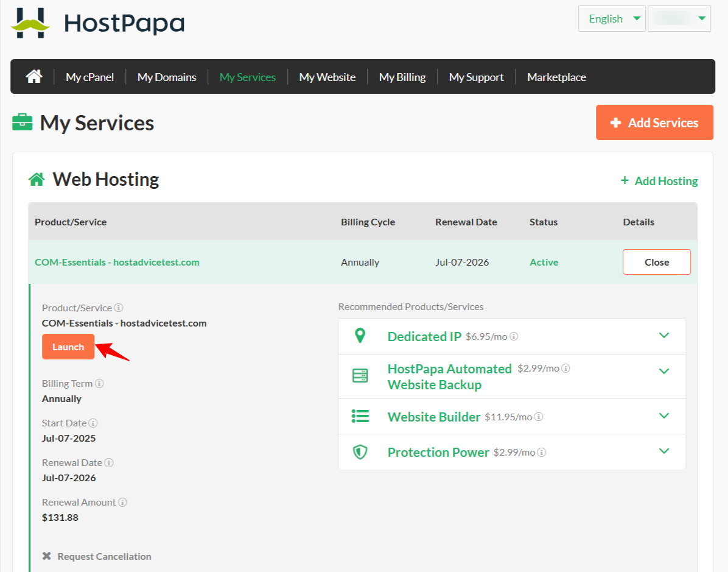The width and height of the screenshot is (728, 572).
Task: Click COM-Essentials - hostadvicetest.com green link
Action: pos(117,262)
